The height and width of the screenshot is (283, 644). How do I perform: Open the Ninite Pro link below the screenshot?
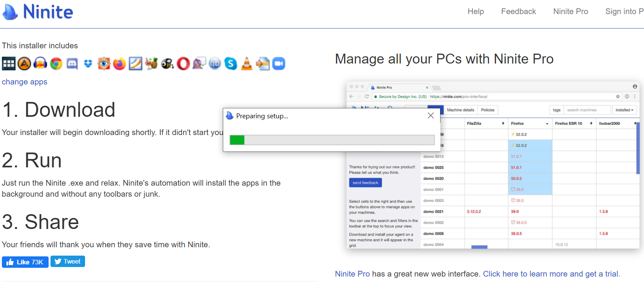[352, 274]
